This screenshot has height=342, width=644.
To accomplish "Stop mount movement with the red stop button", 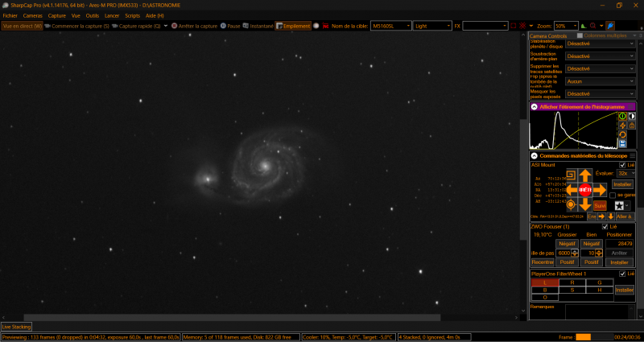I will pos(585,190).
